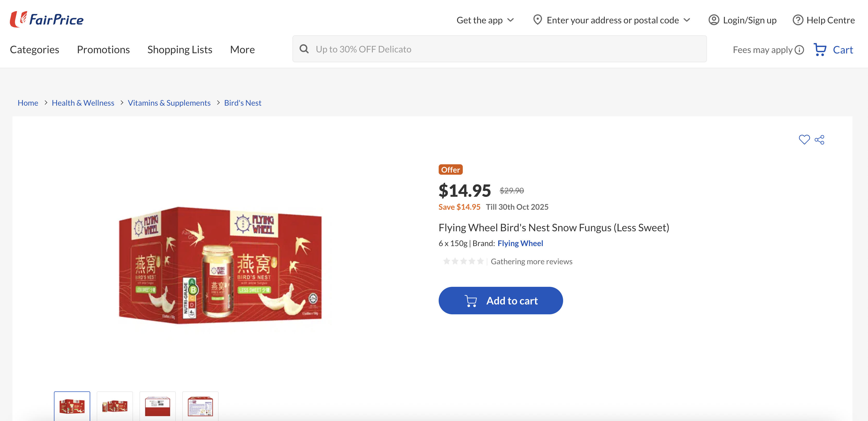The width and height of the screenshot is (868, 421).
Task: Navigate to Health & Wellness breadcrumb
Action: click(83, 103)
